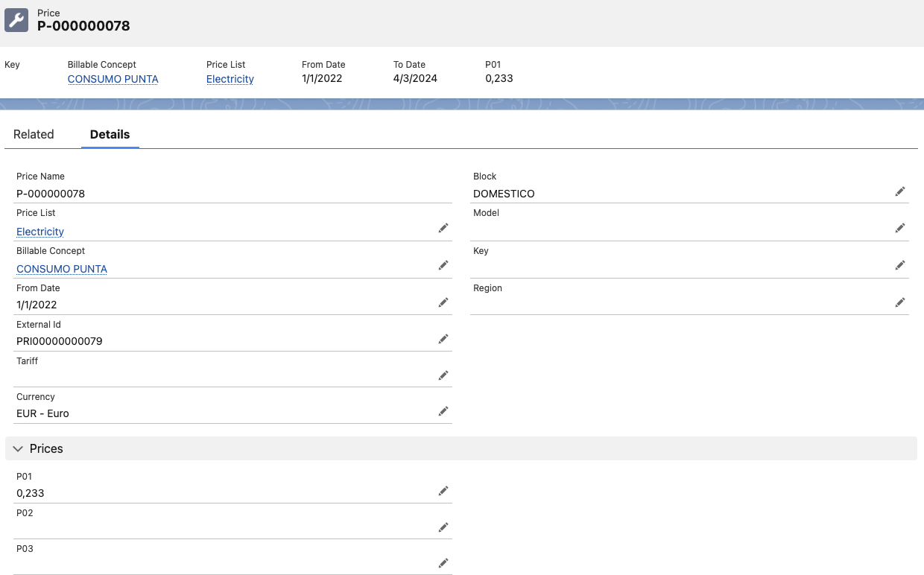Viewport: 924px width, 575px height.
Task: Edit the Tariff field pencil
Action: [443, 375]
